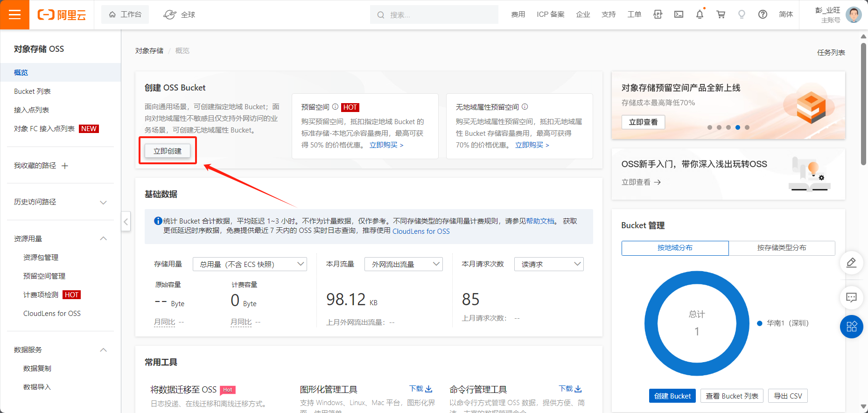
Task: Switch to 按地域分布 tab
Action: 675,248
